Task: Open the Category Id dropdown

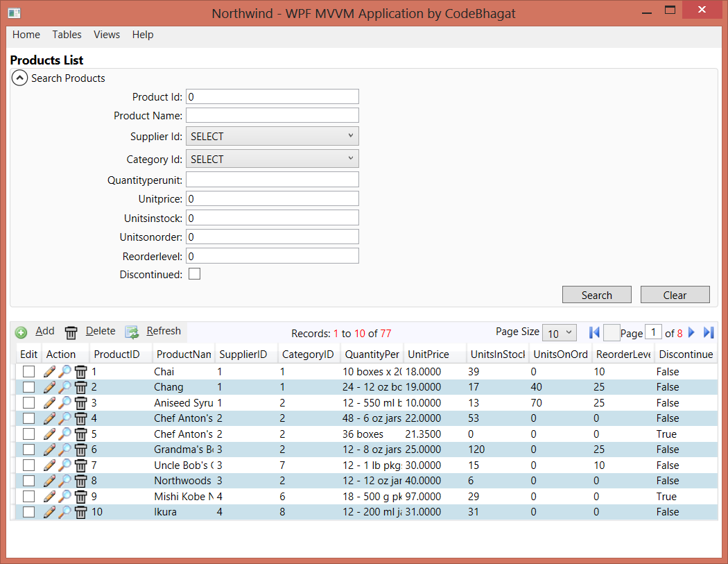Action: 272,159
